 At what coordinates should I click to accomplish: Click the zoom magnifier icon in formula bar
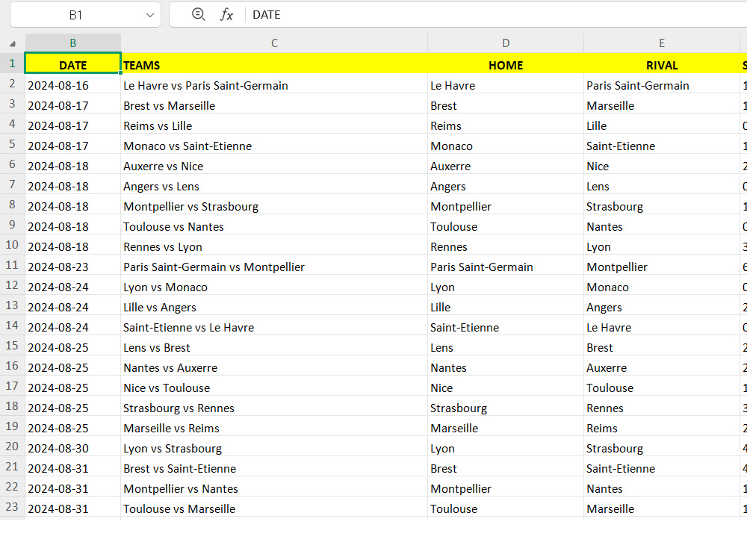click(198, 15)
